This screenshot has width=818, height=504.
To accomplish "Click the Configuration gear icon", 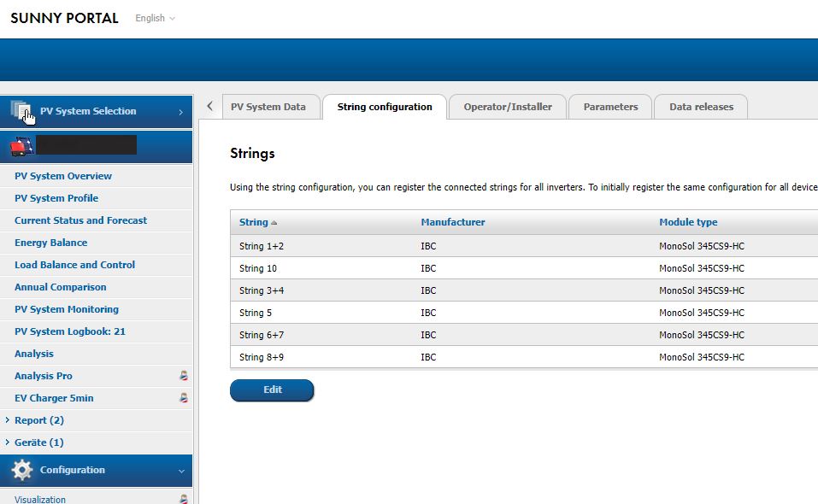I will (22, 470).
